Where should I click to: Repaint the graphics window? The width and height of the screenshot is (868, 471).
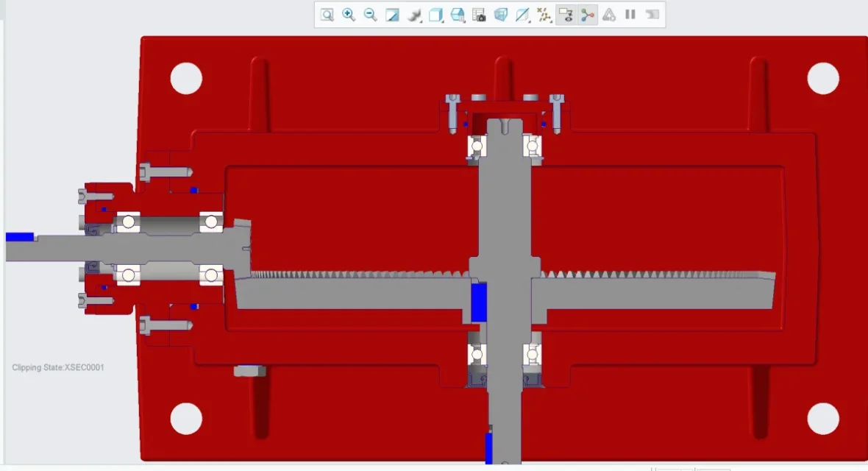tap(392, 15)
